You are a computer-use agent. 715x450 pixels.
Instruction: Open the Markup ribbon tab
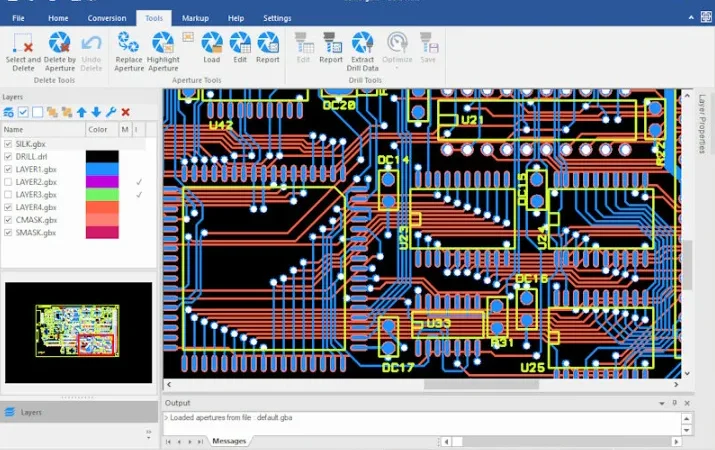[x=195, y=18]
